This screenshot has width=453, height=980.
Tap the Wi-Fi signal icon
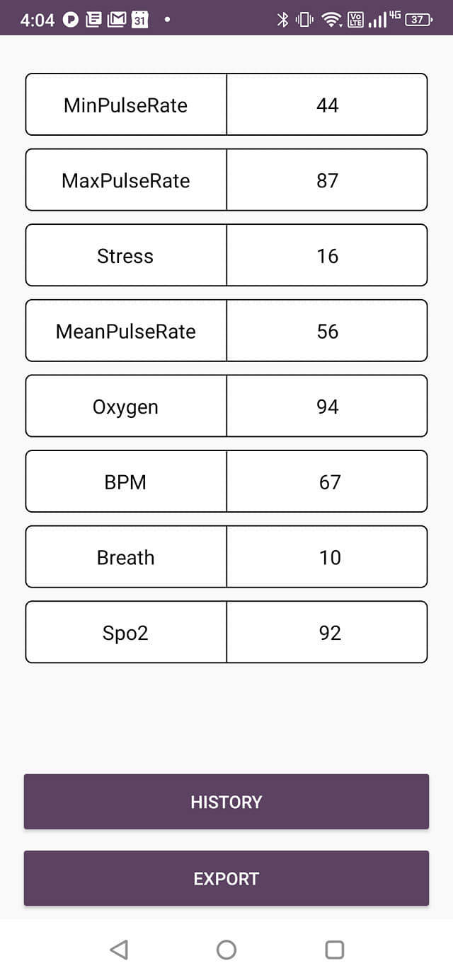[x=331, y=20]
